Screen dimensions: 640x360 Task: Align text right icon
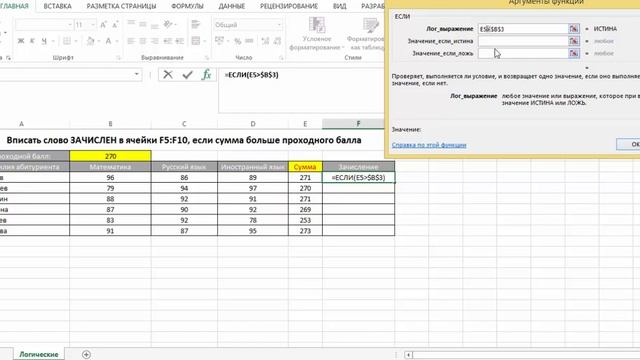(x=154, y=41)
